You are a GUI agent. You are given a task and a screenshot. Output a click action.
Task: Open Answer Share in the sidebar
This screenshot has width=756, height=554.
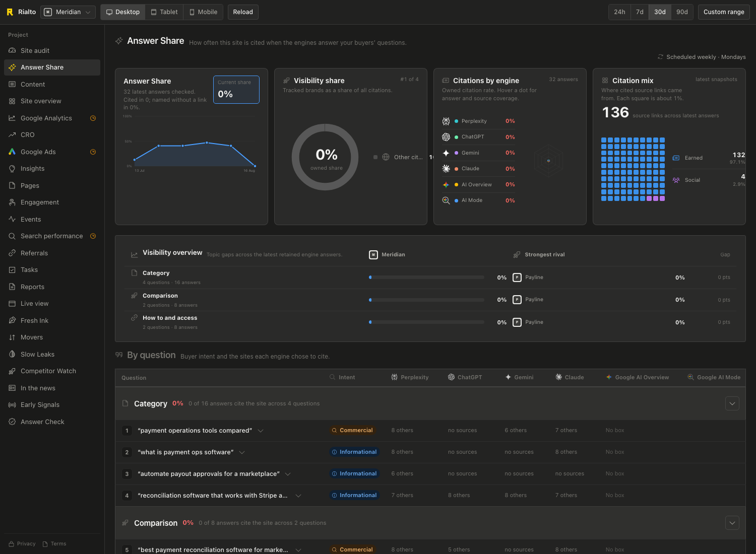pos(52,67)
